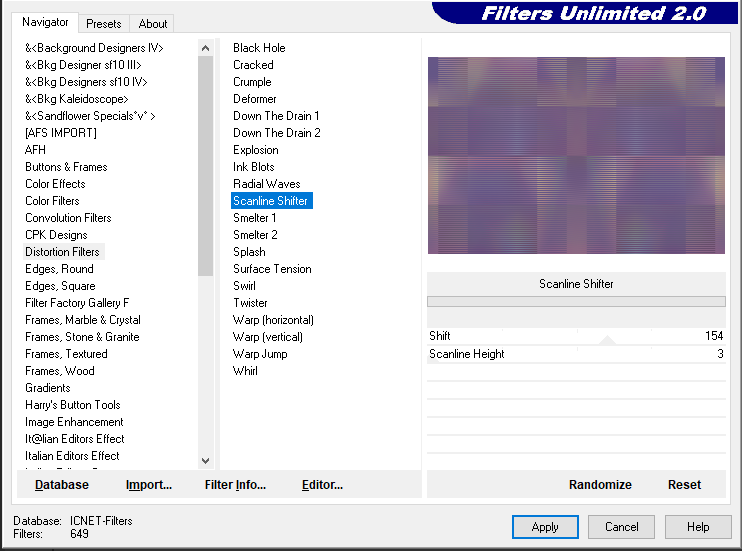Select the CPK Designs category
Viewport: 742px width, 551px height.
pos(56,235)
